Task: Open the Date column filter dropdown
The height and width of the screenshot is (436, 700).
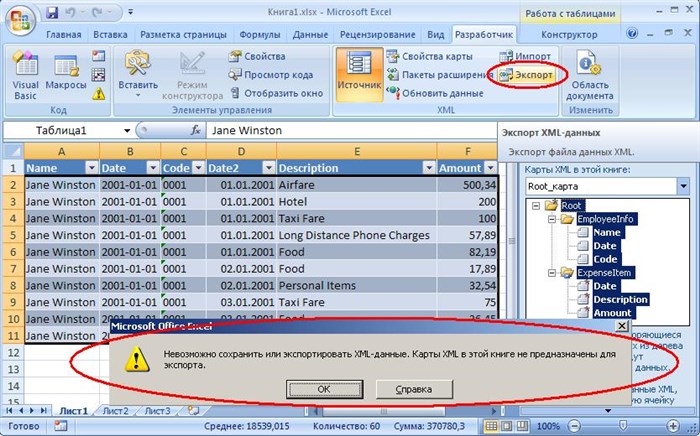Action: [x=153, y=168]
